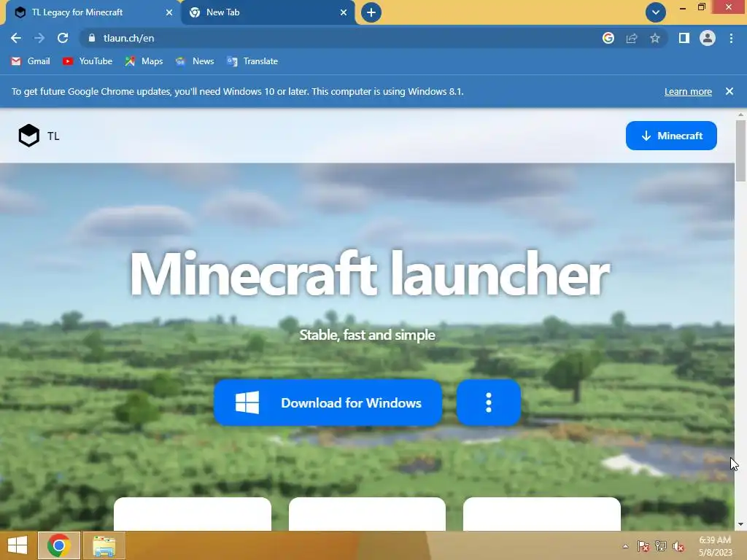Click Download for Windows button
Image resolution: width=747 pixels, height=560 pixels.
click(x=328, y=402)
